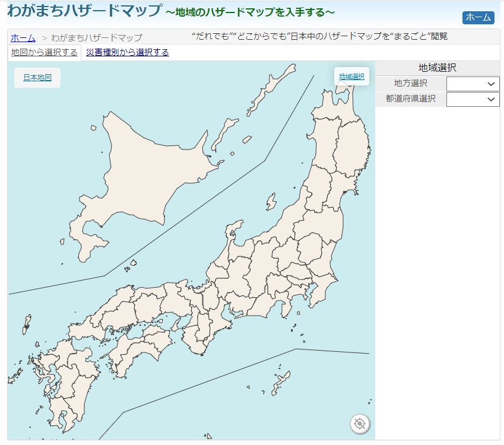This screenshot has width=504, height=445.
Task: Select the 地図から選択する tab
Action: [45, 52]
